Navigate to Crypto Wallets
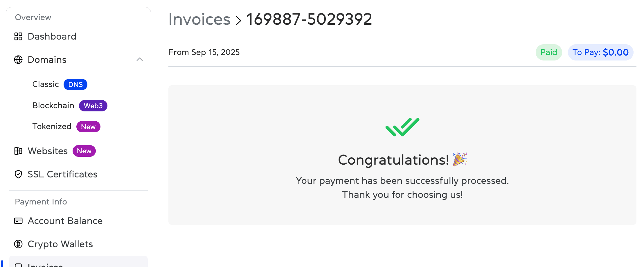This screenshot has height=267, width=644. 60,244
